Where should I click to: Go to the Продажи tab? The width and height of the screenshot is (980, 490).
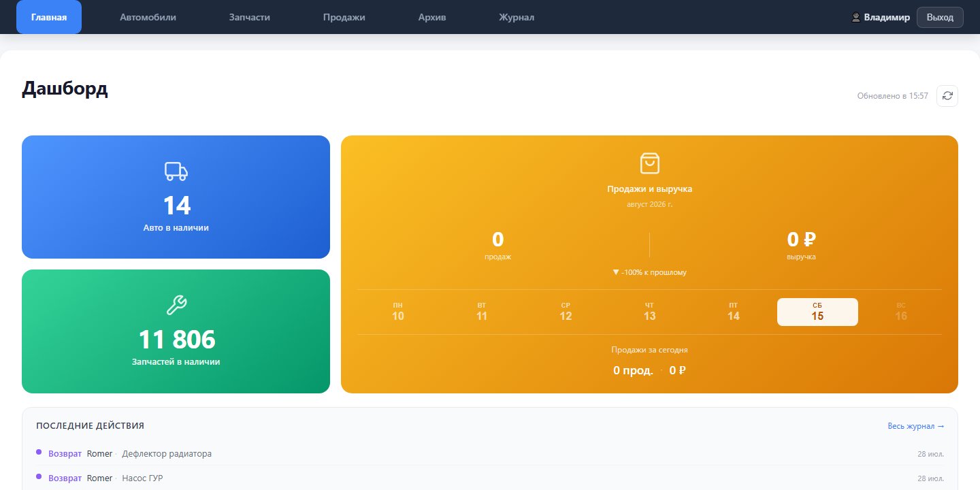coord(344,17)
